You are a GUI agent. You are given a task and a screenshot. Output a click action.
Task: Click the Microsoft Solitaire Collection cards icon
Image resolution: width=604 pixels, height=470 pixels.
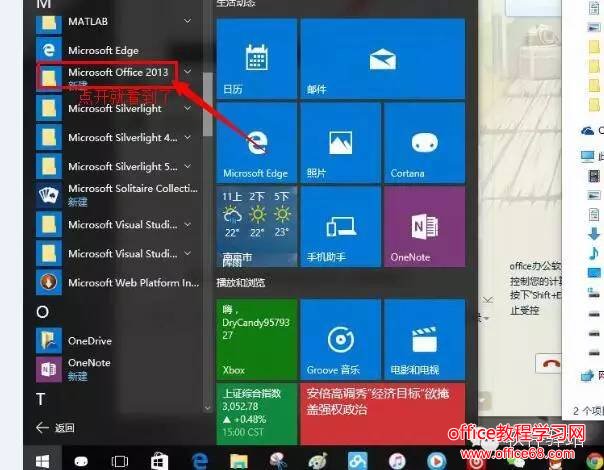(49, 195)
